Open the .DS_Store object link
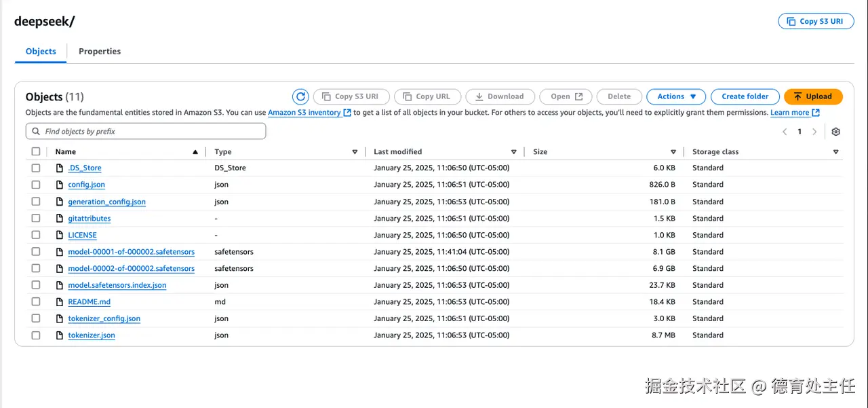Viewport: 868px width, 408px height. [85, 168]
